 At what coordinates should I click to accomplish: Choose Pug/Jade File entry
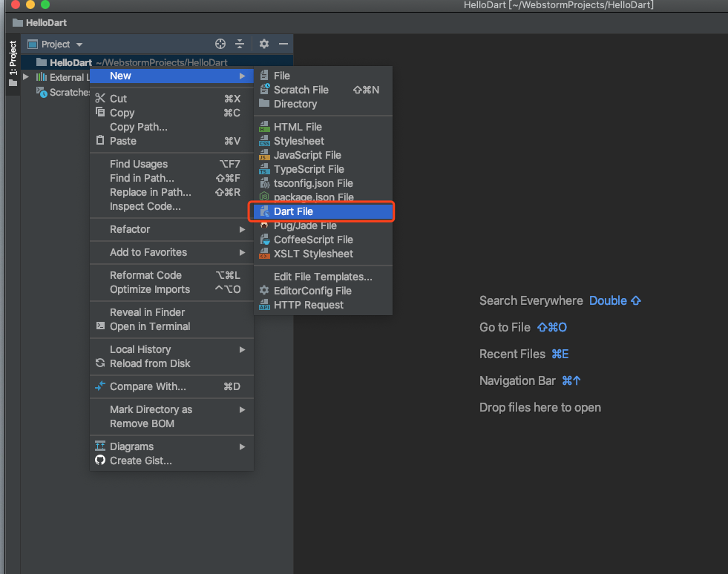pyautogui.click(x=323, y=226)
